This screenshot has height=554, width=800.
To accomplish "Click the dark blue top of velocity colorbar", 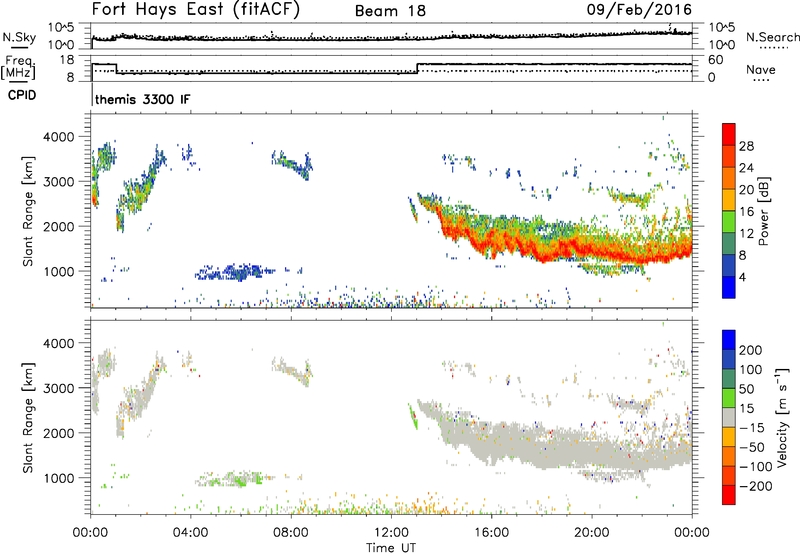I will (x=729, y=340).
